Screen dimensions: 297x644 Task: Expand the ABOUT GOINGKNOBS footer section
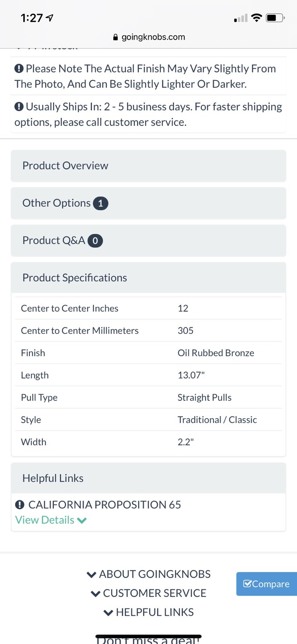(x=149, y=574)
